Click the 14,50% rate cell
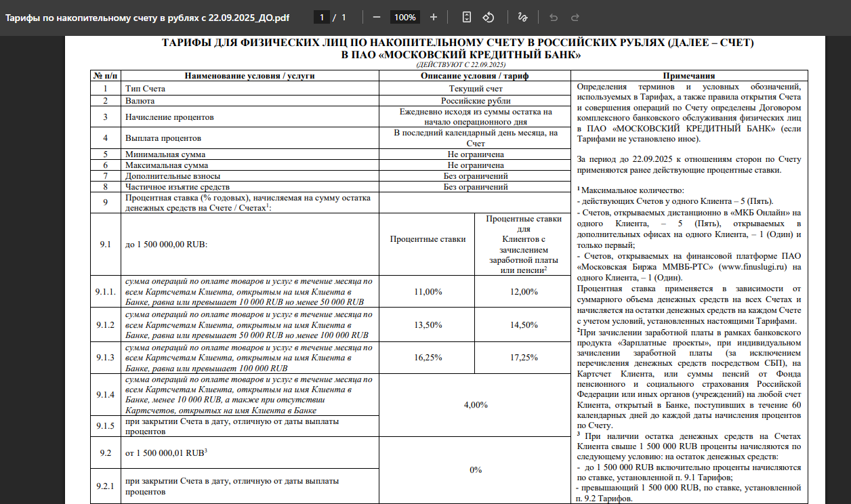 [523, 325]
